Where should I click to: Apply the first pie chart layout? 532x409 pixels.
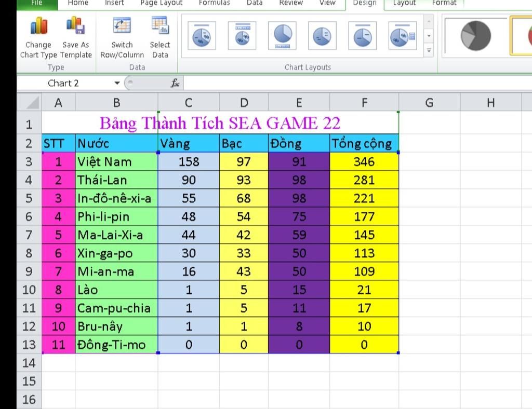pyautogui.click(x=202, y=36)
